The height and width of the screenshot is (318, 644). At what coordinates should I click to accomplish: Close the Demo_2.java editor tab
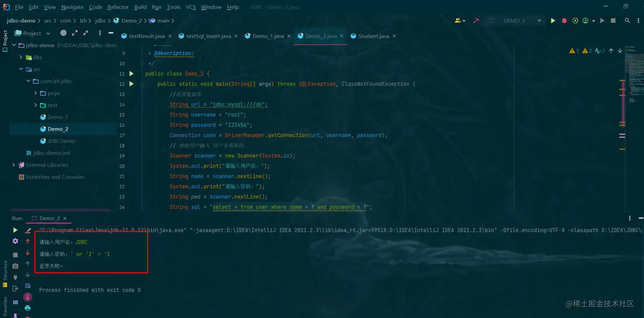click(x=342, y=36)
